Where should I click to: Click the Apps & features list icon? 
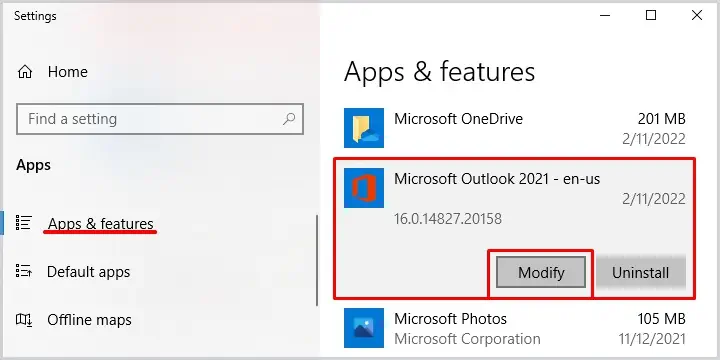pos(23,222)
